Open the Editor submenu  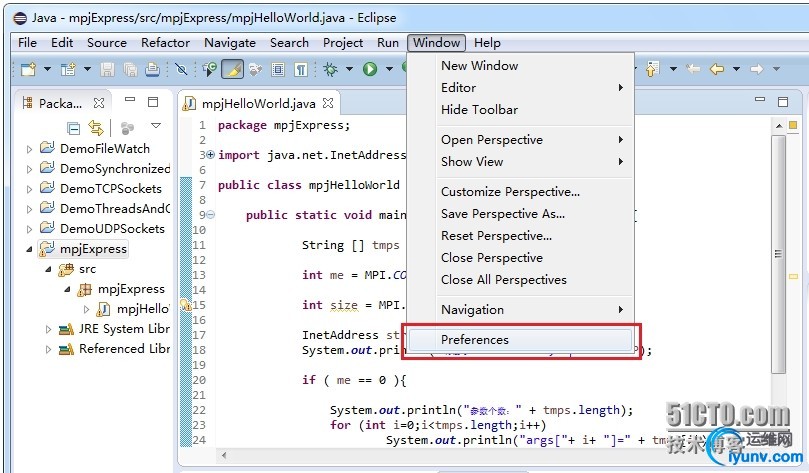click(520, 88)
